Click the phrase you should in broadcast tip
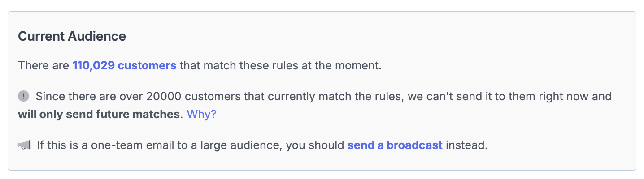The image size is (644, 179). (316, 145)
